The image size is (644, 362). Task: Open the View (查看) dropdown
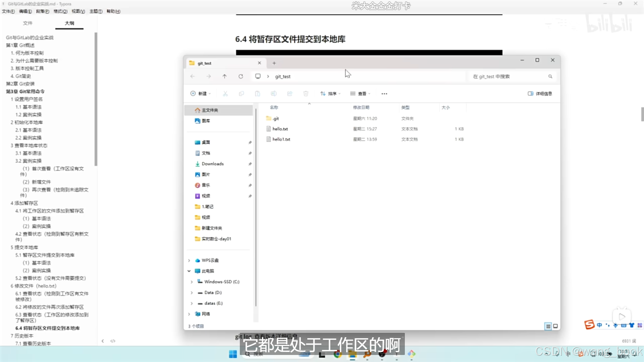pos(360,94)
